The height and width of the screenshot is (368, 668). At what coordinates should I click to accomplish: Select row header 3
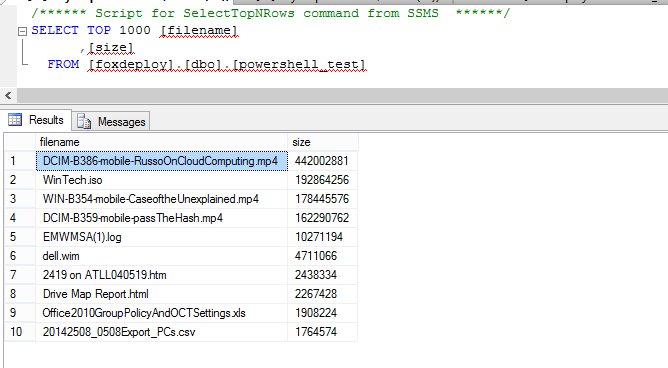(x=20, y=199)
